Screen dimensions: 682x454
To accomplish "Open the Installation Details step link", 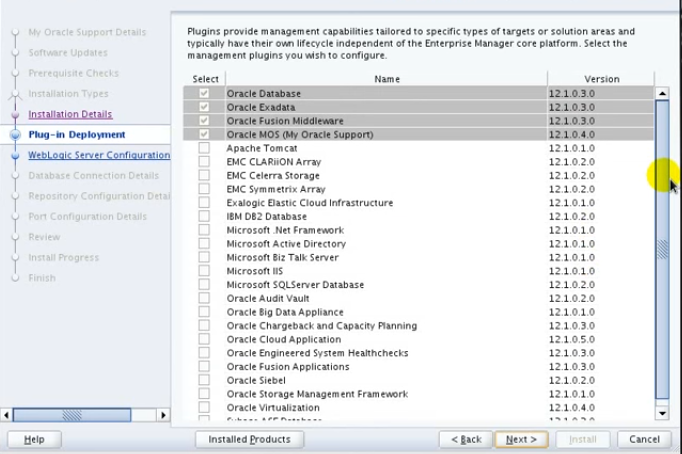I will click(70, 114).
